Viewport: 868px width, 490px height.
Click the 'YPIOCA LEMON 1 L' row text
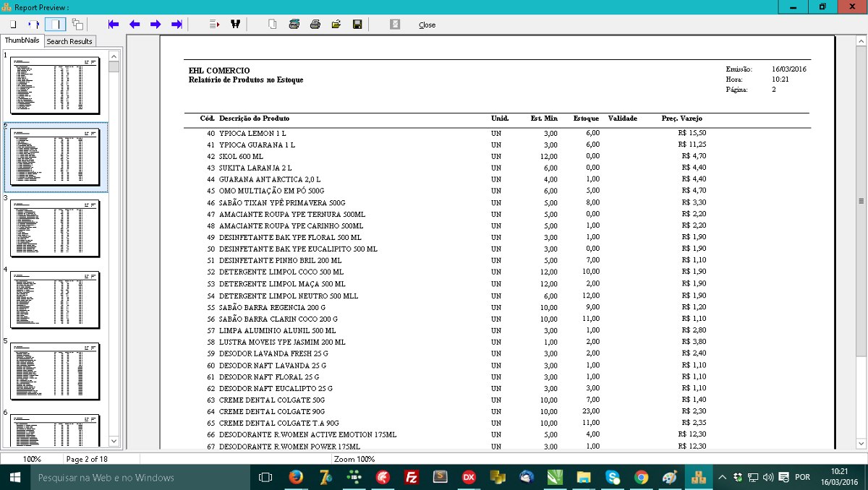pyautogui.click(x=252, y=133)
